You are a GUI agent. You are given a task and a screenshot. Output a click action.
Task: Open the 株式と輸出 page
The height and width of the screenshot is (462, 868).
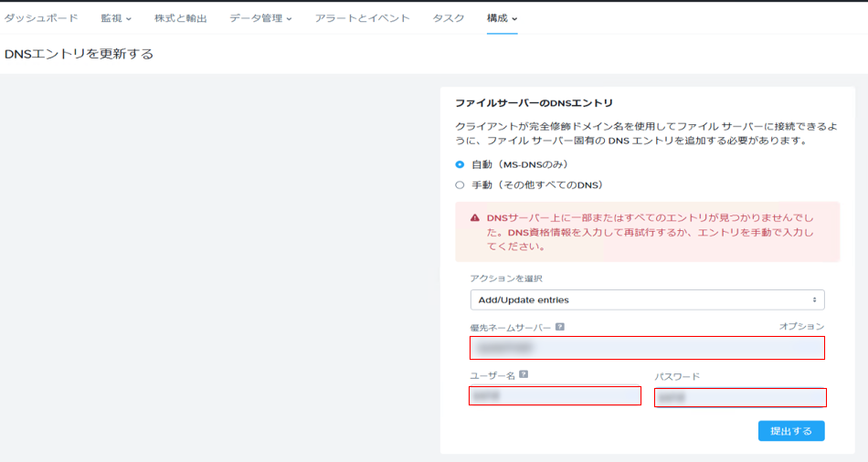pos(180,18)
